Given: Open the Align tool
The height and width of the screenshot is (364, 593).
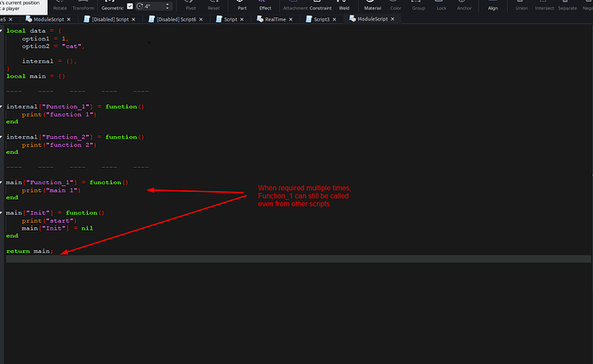Looking at the screenshot, I should pyautogui.click(x=493, y=5).
